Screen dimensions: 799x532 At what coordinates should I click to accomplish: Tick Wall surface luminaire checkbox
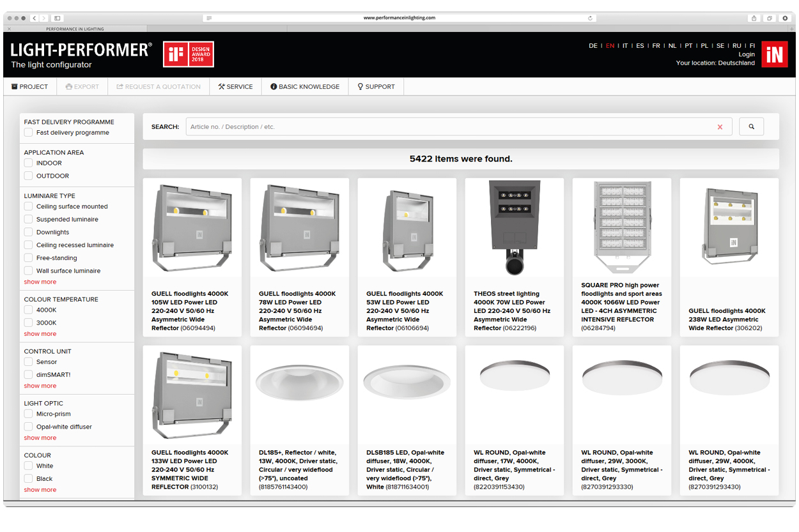(28, 271)
